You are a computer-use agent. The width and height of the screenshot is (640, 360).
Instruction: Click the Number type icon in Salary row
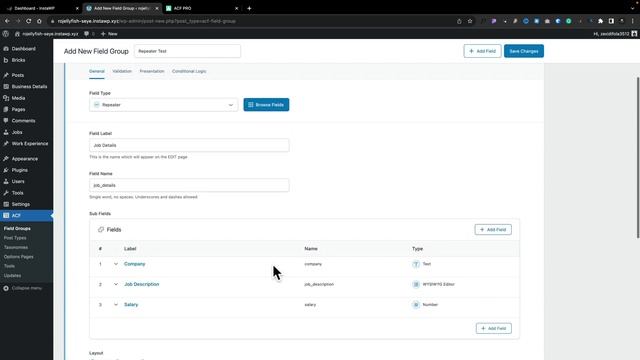(x=416, y=305)
